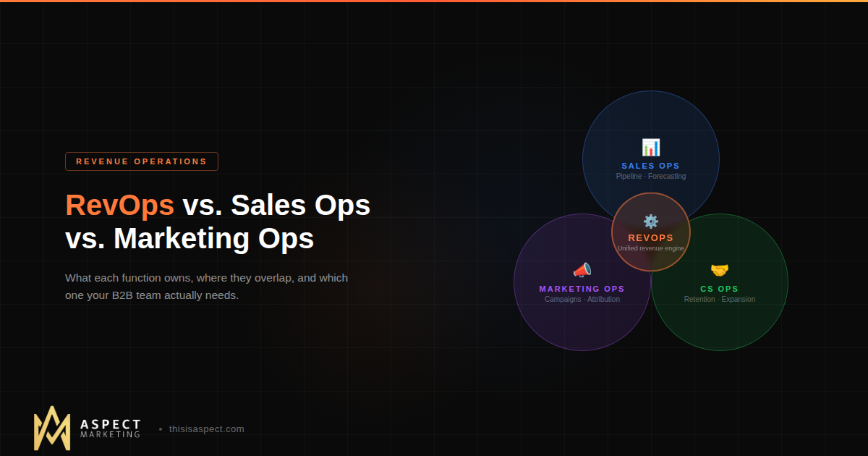This screenshot has width=868, height=456.
Task: Click the bar chart icon above SALES OPS
Action: point(650,148)
